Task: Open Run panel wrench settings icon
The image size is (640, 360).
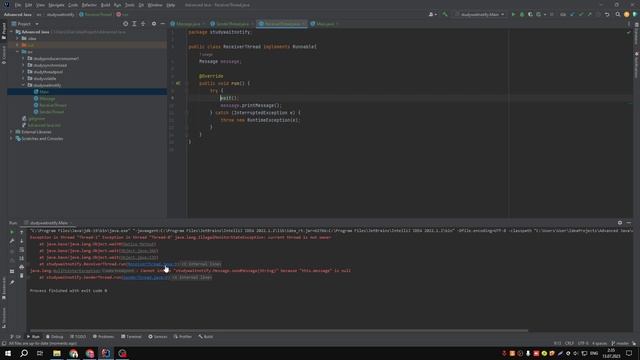Action: coord(12,241)
